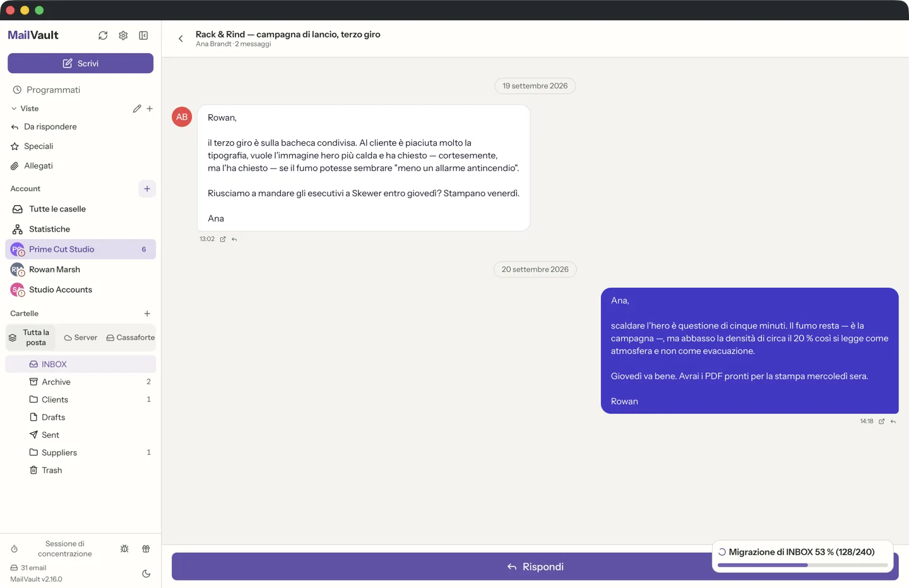The image size is (909, 588).
Task: Select Prime Cut Studio account
Action: [x=80, y=249]
